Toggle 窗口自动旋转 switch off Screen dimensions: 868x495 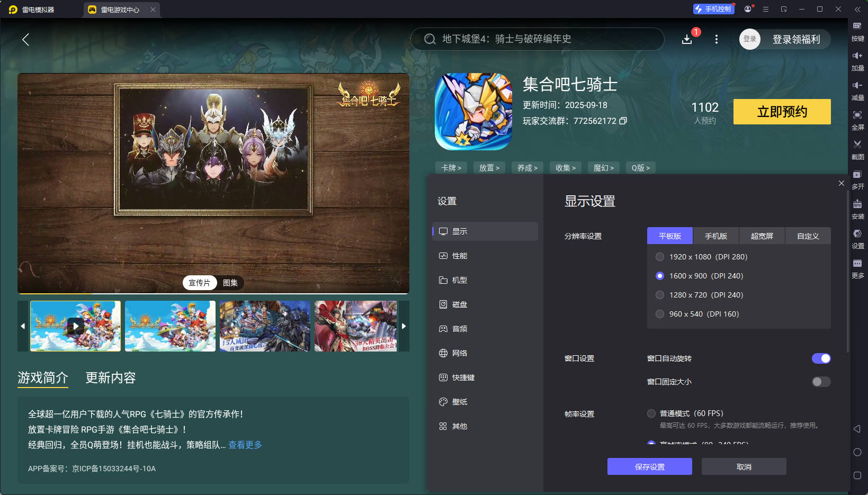coord(821,358)
